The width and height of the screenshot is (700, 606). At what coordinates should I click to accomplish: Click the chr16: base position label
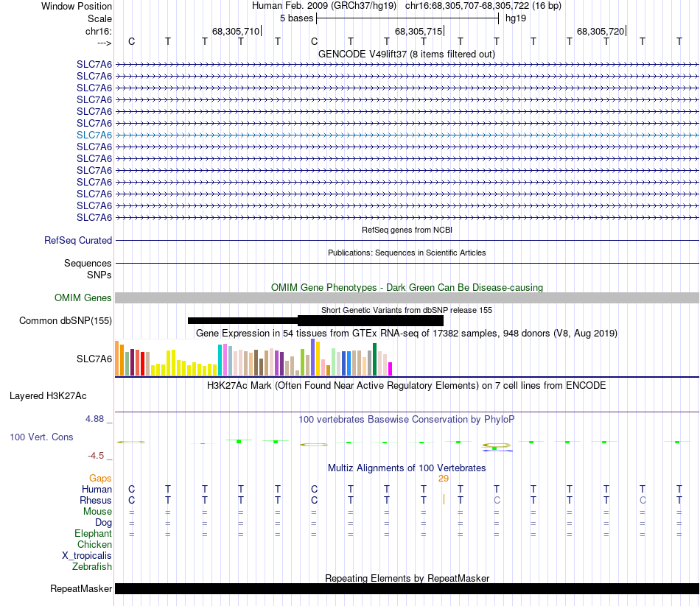[x=99, y=31]
